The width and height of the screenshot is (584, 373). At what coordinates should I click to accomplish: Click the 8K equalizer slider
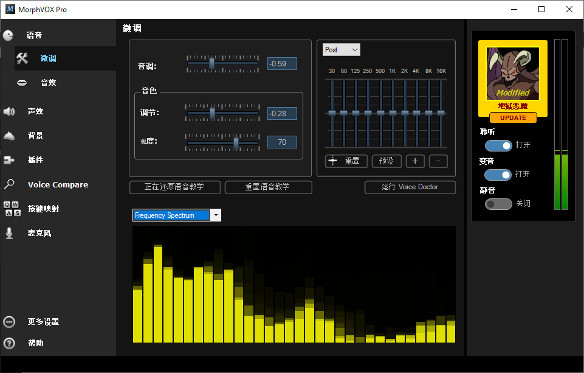tap(429, 113)
